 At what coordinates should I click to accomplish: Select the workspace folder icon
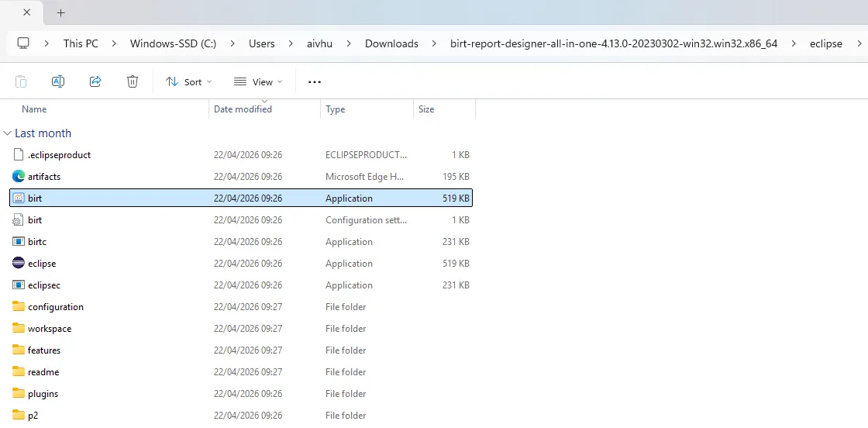click(x=19, y=328)
